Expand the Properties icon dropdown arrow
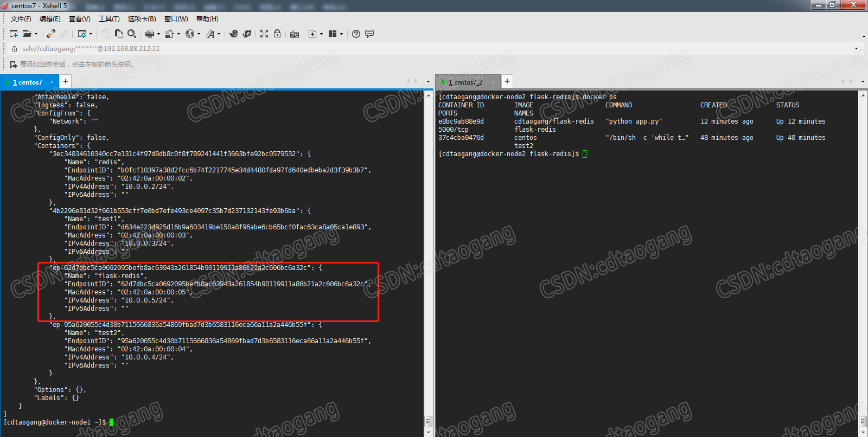The image size is (868, 437). 91,34
